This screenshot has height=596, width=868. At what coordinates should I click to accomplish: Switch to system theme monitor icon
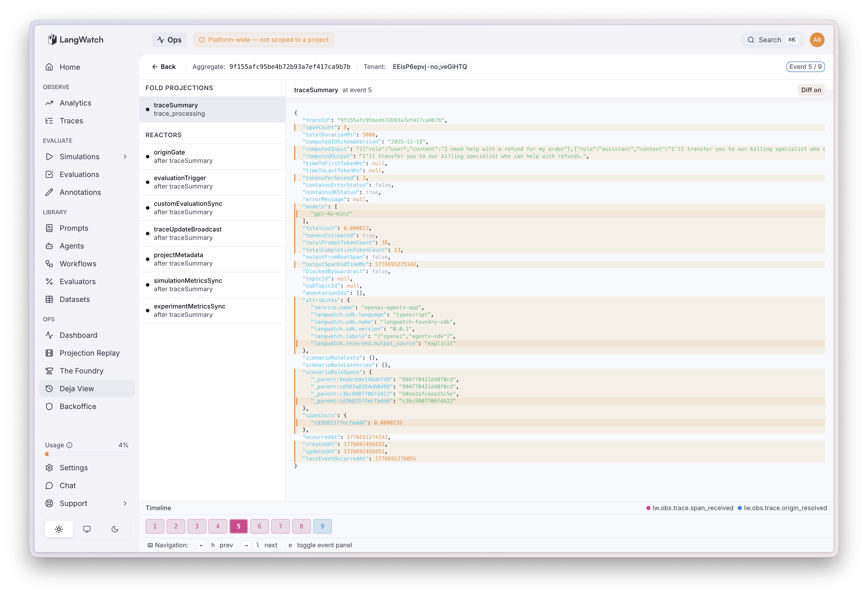coord(87,529)
